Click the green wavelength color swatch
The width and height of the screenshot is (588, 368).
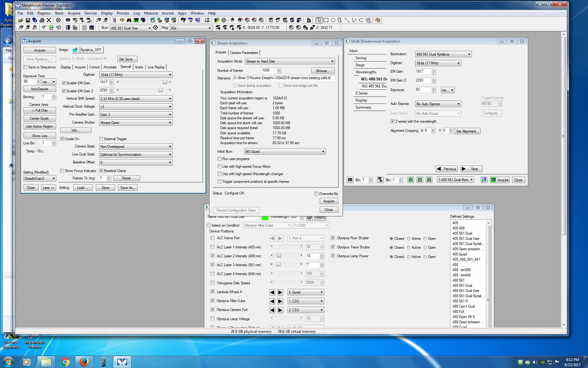pos(265,218)
